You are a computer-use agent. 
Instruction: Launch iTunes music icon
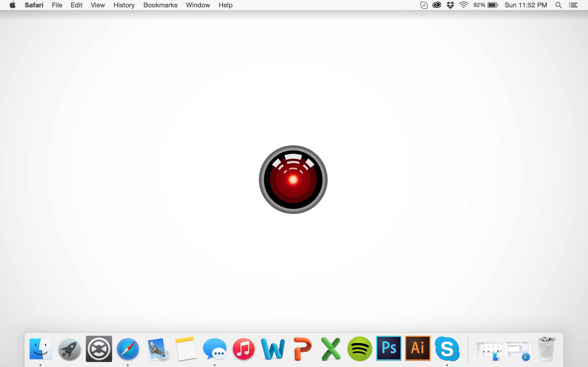(244, 349)
